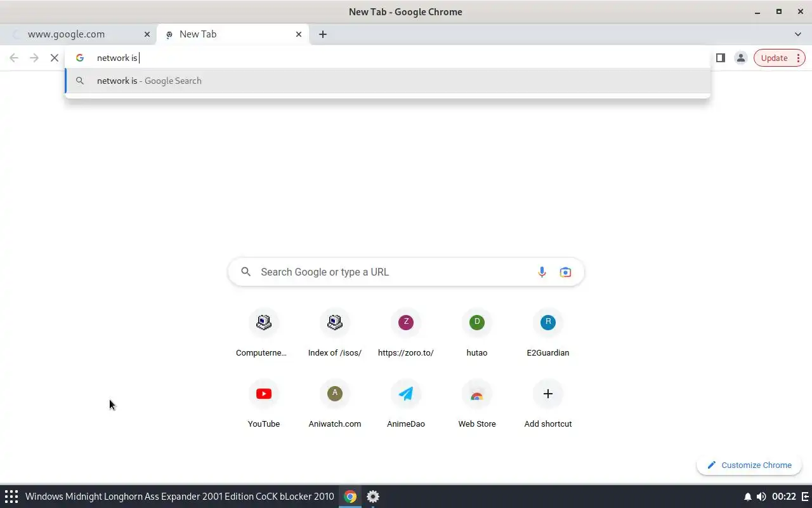The height and width of the screenshot is (508, 812).
Task: Close the www.google.com tab
Action: [x=147, y=34]
